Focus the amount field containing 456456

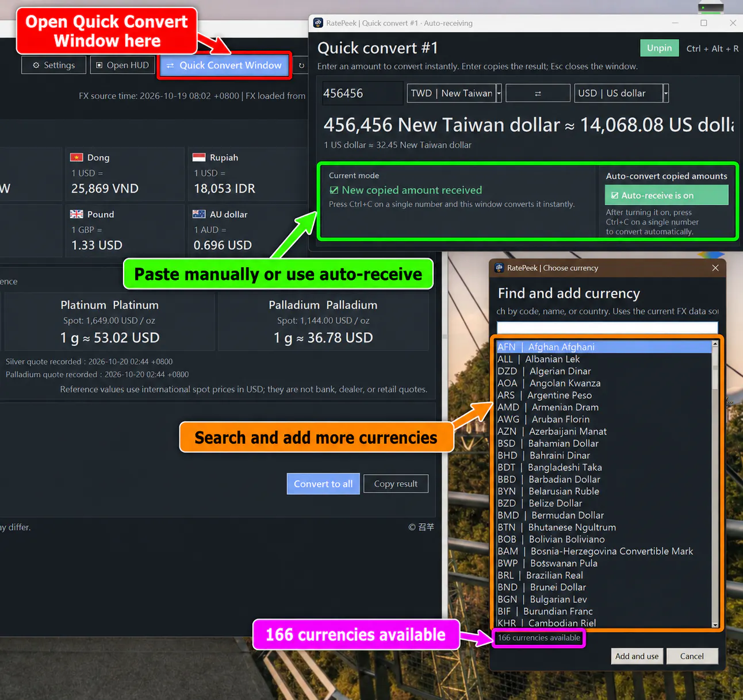(362, 93)
